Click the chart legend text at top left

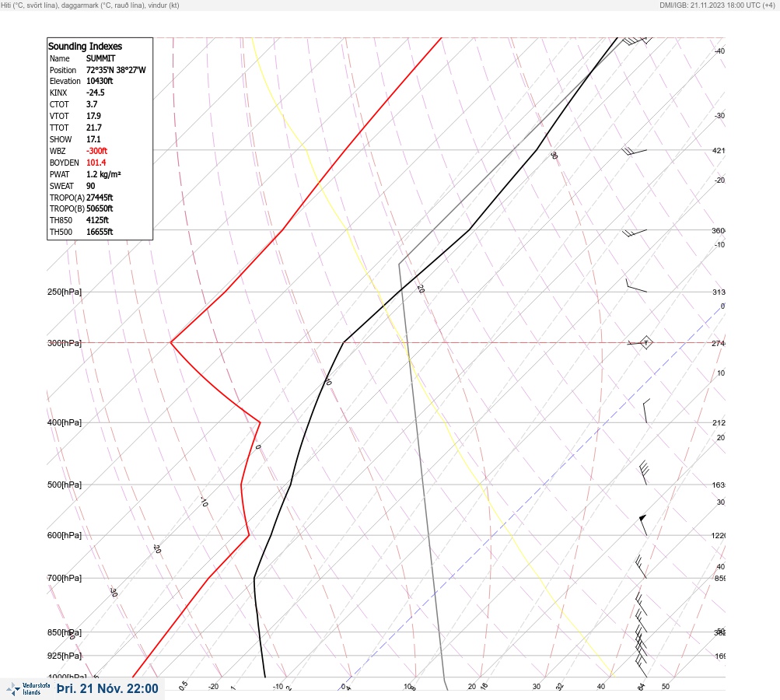[90, 5]
